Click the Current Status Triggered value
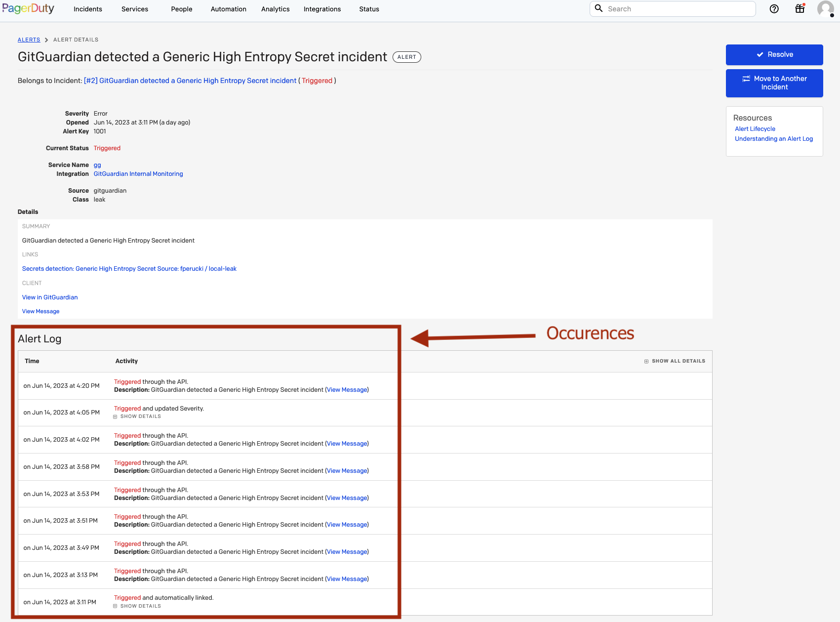The width and height of the screenshot is (840, 622). coord(107,148)
